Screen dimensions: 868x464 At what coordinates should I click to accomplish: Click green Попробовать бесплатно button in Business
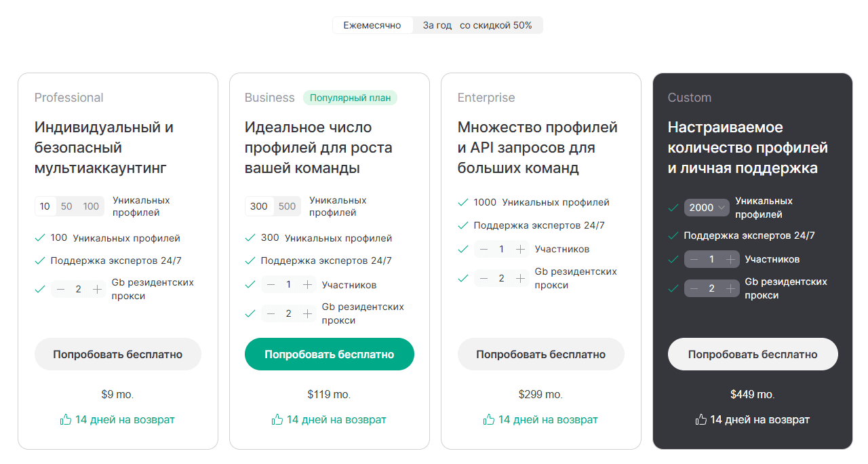click(329, 353)
